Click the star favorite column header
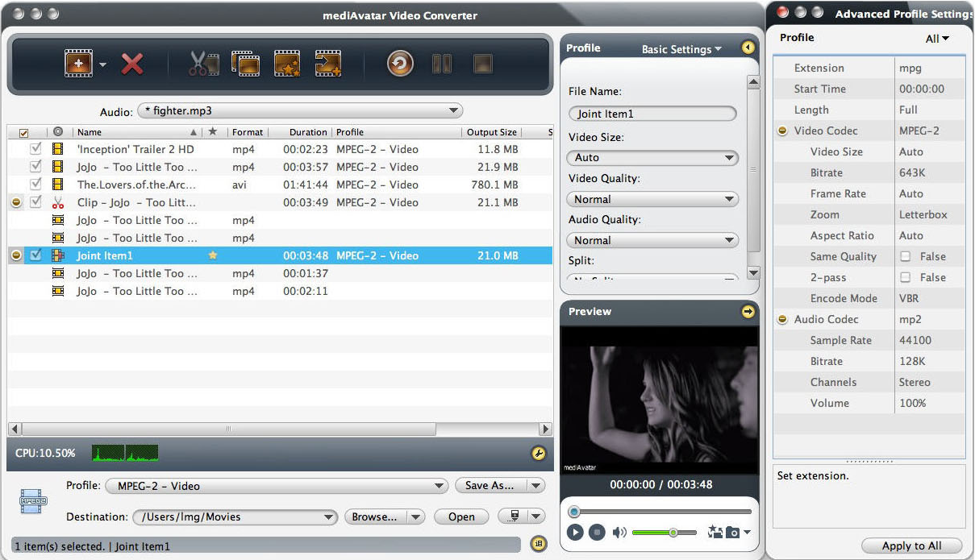Screen dimensions: 975x560 pos(213,132)
